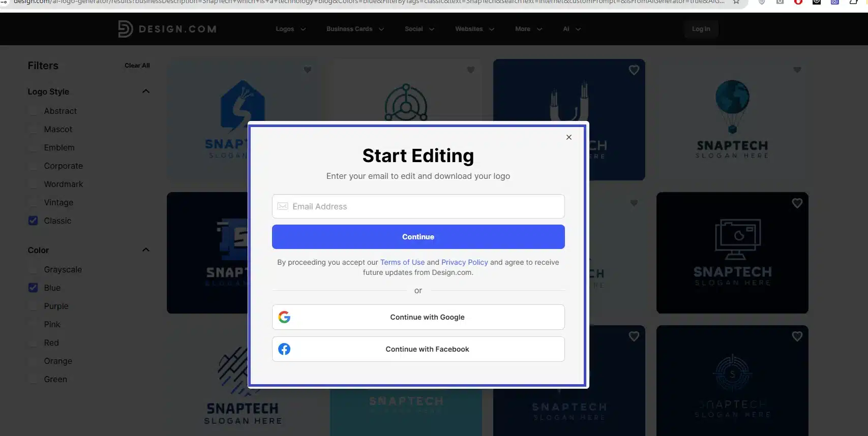Open the AI navigation menu
Screen dimensions: 868x436
click(x=572, y=29)
